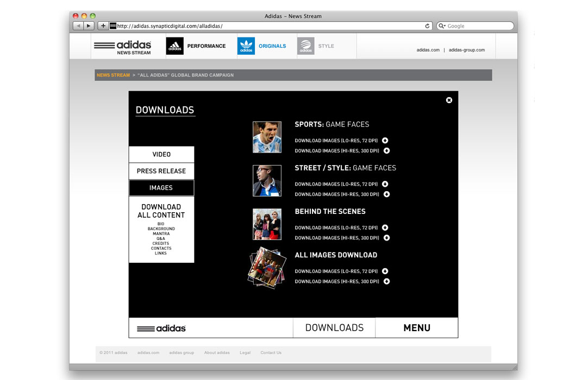The image size is (588, 380).
Task: Open the adidas-group.com header link
Action: pos(466,50)
